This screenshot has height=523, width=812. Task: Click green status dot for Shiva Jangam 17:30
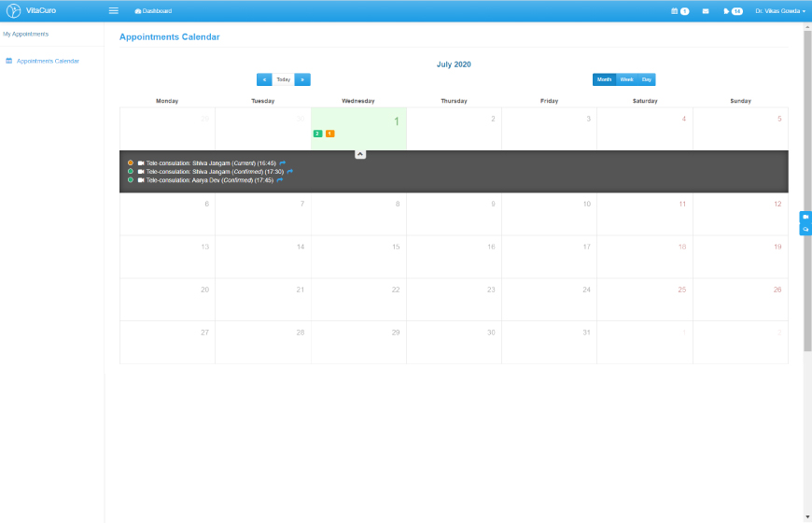tap(131, 172)
